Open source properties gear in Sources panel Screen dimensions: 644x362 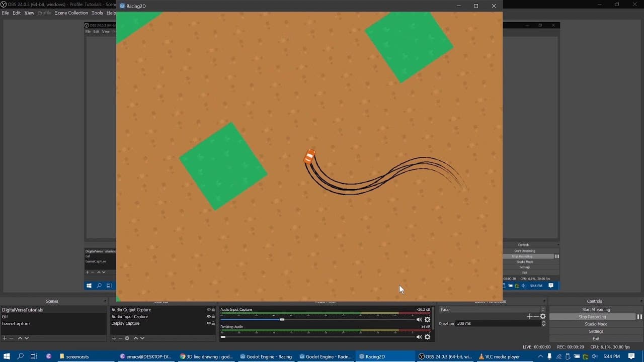coord(127,338)
